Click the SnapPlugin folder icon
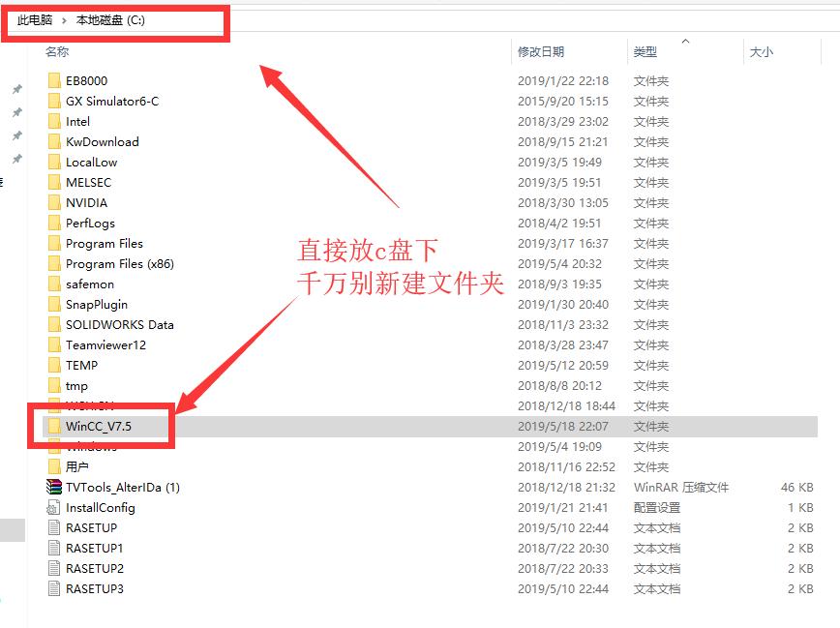This screenshot has height=628, width=840. tap(55, 304)
